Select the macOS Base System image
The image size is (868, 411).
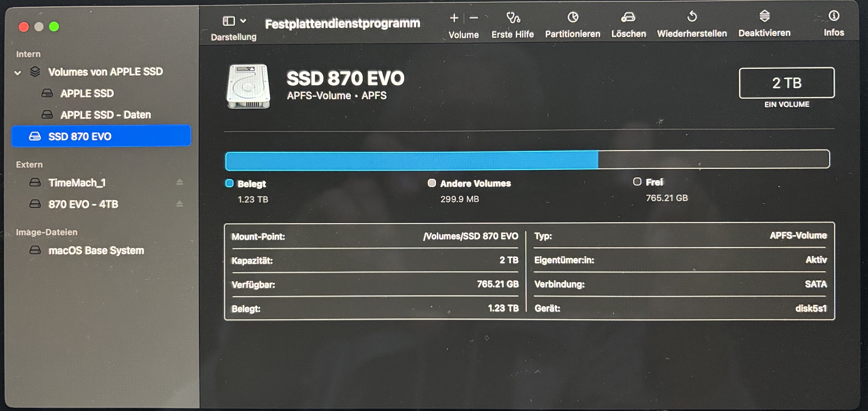coord(96,251)
